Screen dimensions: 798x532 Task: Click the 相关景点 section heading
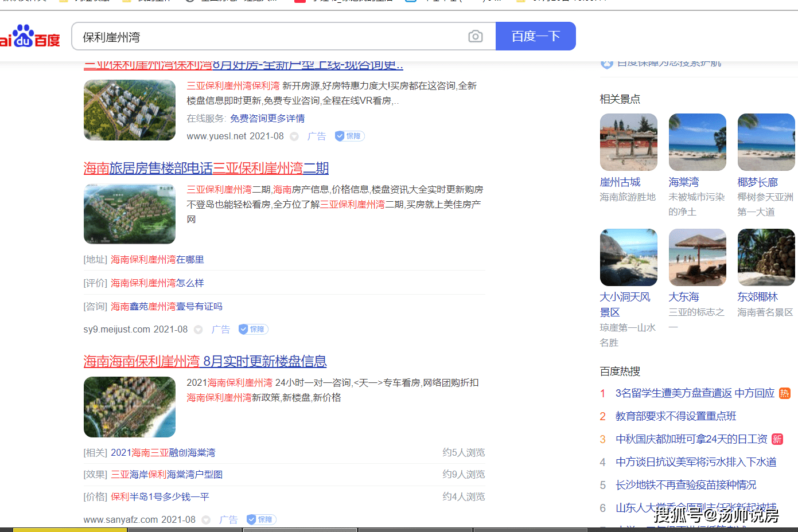620,99
